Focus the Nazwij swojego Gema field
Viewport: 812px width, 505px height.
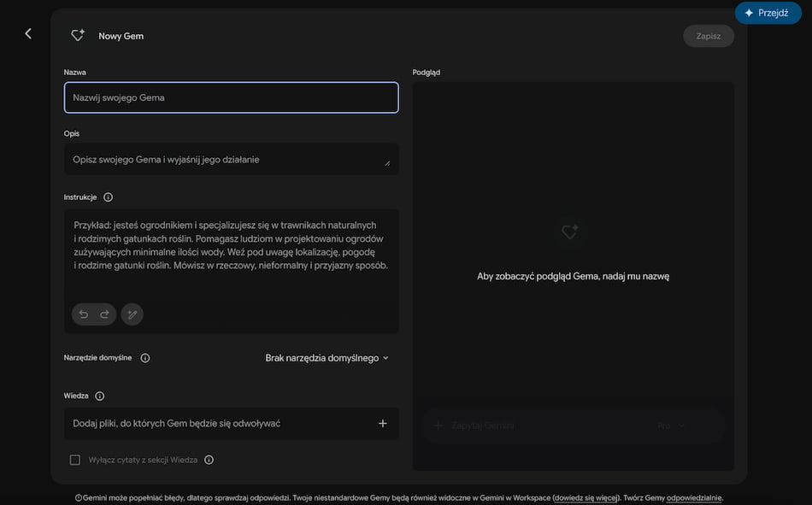(231, 97)
